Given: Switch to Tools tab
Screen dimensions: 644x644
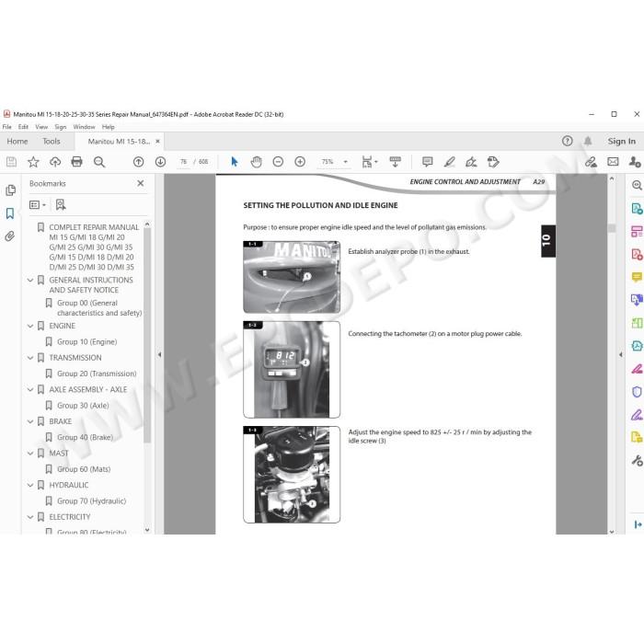Looking at the screenshot, I should pyautogui.click(x=52, y=142).
